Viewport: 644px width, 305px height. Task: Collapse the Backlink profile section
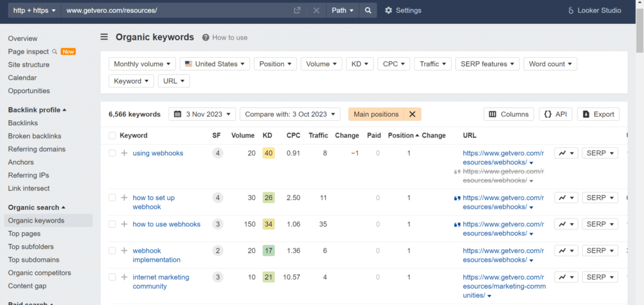tap(37, 110)
